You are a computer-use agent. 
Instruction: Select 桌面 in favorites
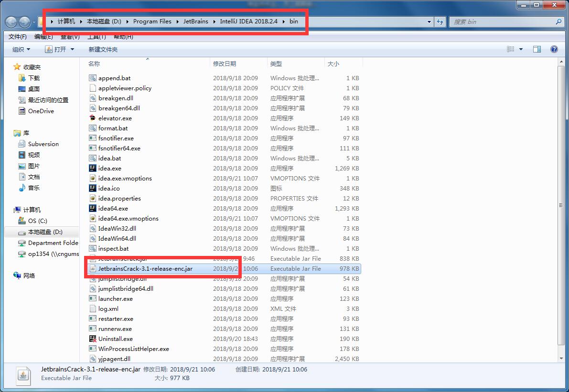point(34,89)
